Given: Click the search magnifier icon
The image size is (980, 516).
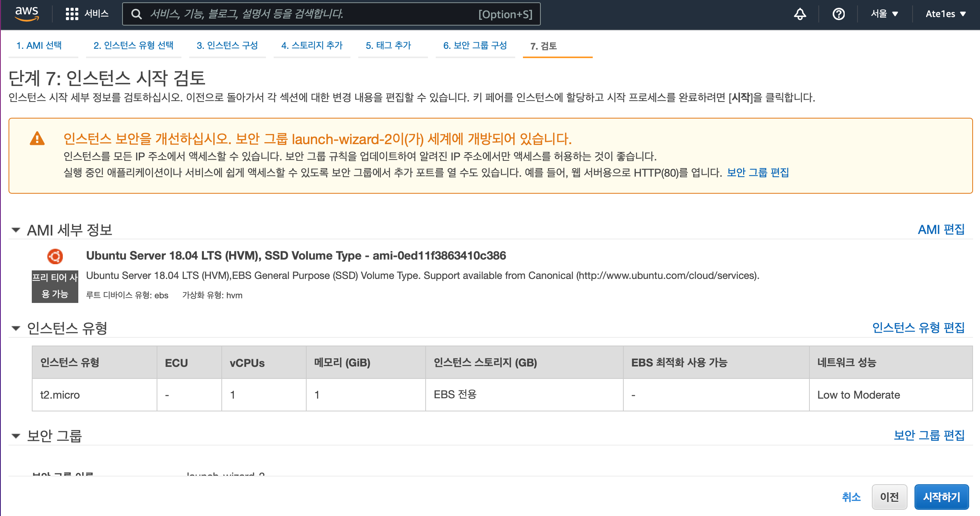Looking at the screenshot, I should [136, 14].
